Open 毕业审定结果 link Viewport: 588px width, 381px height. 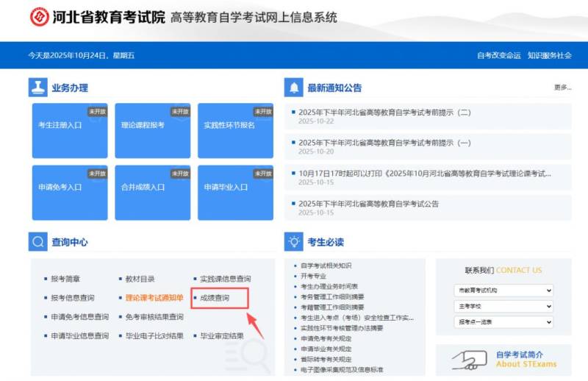(222, 336)
